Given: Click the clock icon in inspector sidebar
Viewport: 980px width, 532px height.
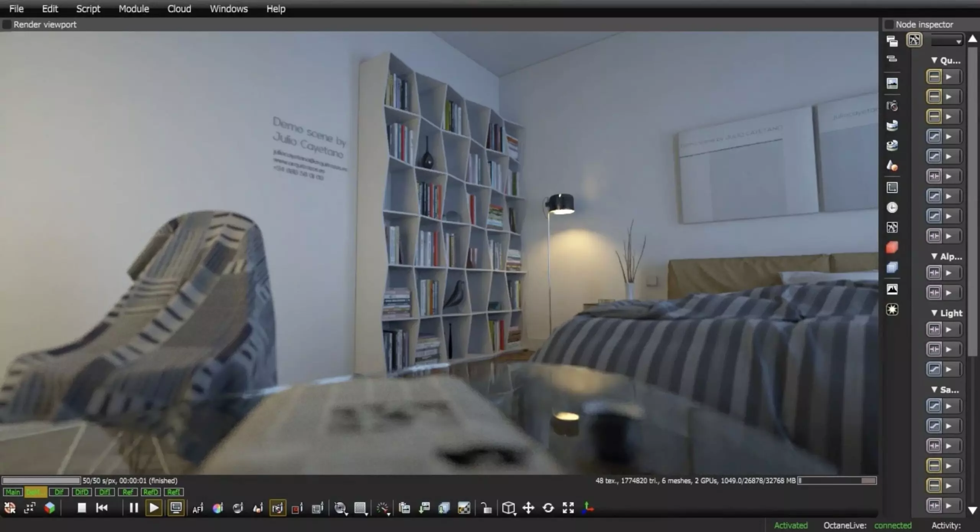Looking at the screenshot, I should (x=892, y=207).
